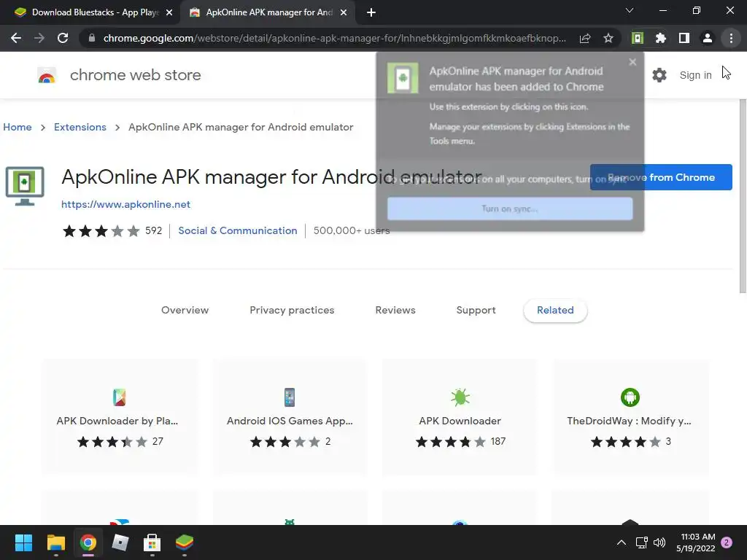This screenshot has height=560, width=747.
Task: Switch to the Reviews tab
Action: (395, 310)
